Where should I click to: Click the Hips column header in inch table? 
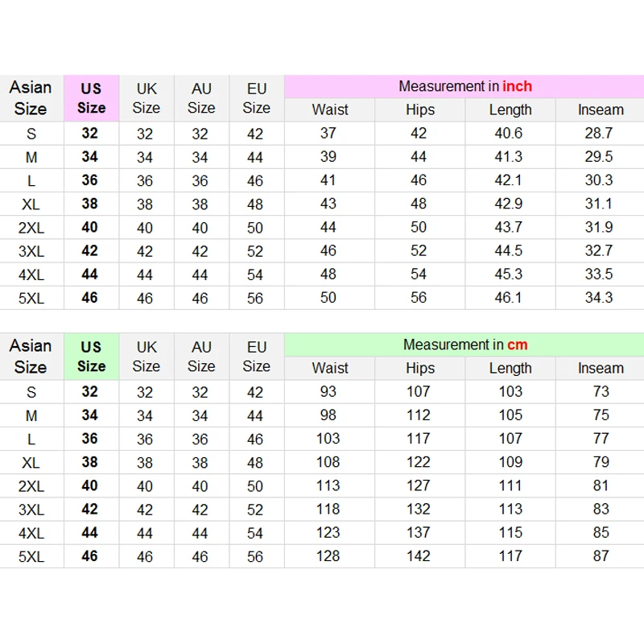pyautogui.click(x=419, y=109)
